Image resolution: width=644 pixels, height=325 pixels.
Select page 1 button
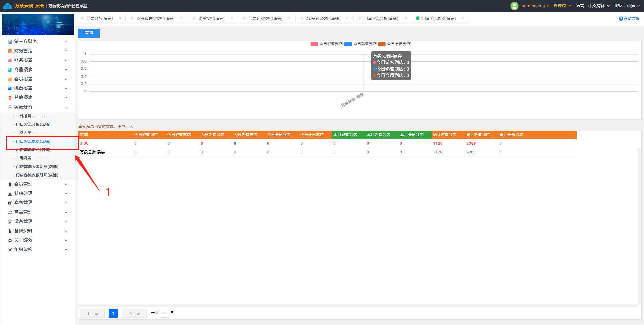pos(113,313)
